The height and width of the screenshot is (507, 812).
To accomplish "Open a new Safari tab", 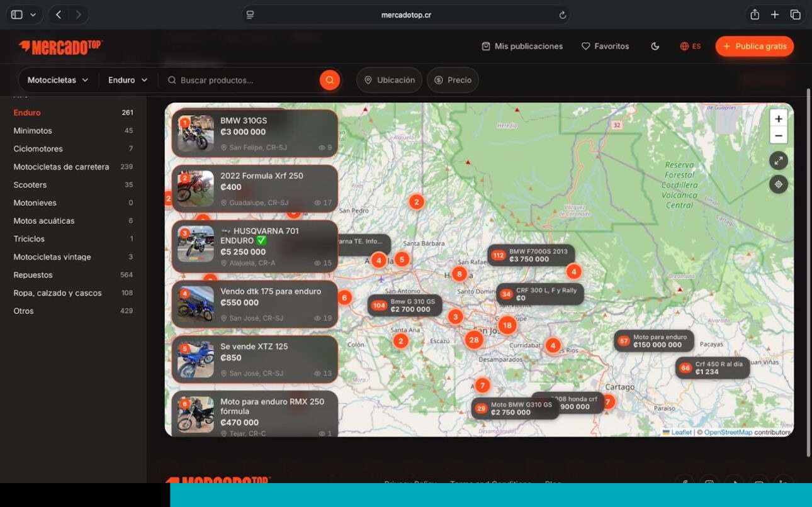I will (x=775, y=14).
